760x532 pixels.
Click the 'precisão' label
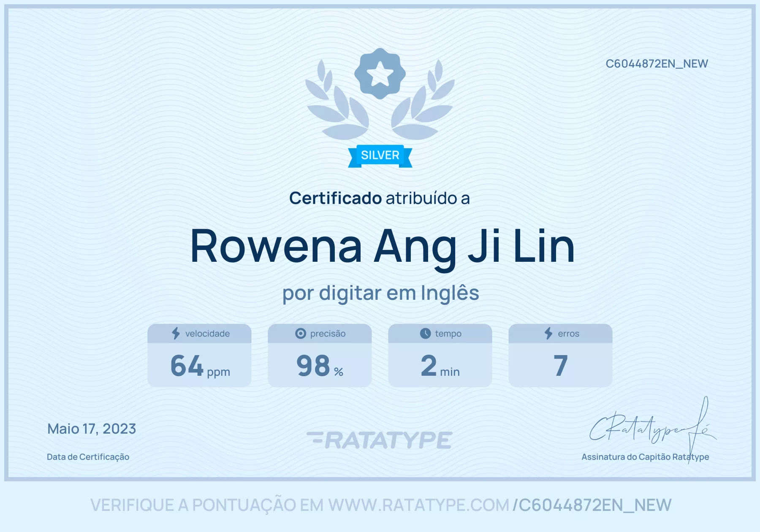click(328, 334)
